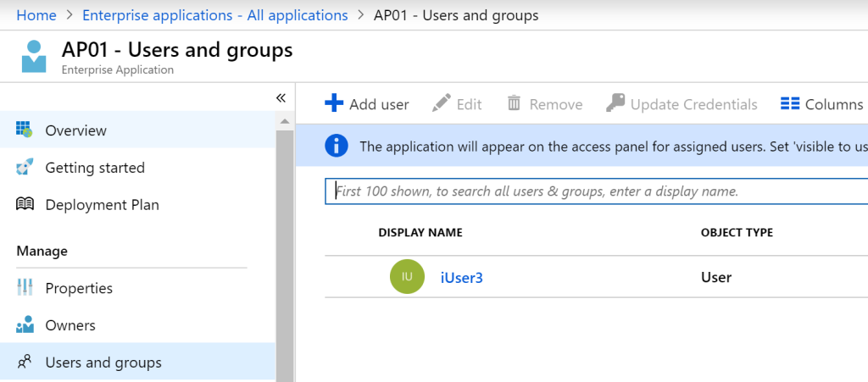This screenshot has width=868, height=382.
Task: Click the Enterprise Application subtitle
Action: click(118, 70)
